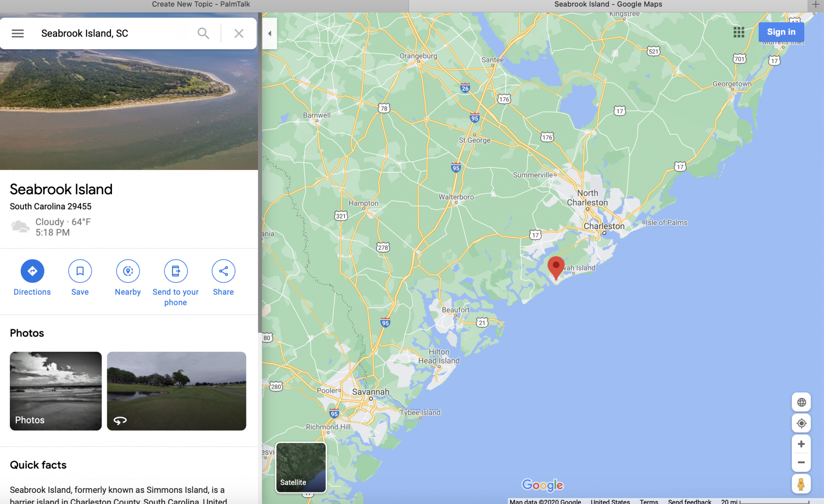Click in the Seabrook Island, SC search field

114,33
